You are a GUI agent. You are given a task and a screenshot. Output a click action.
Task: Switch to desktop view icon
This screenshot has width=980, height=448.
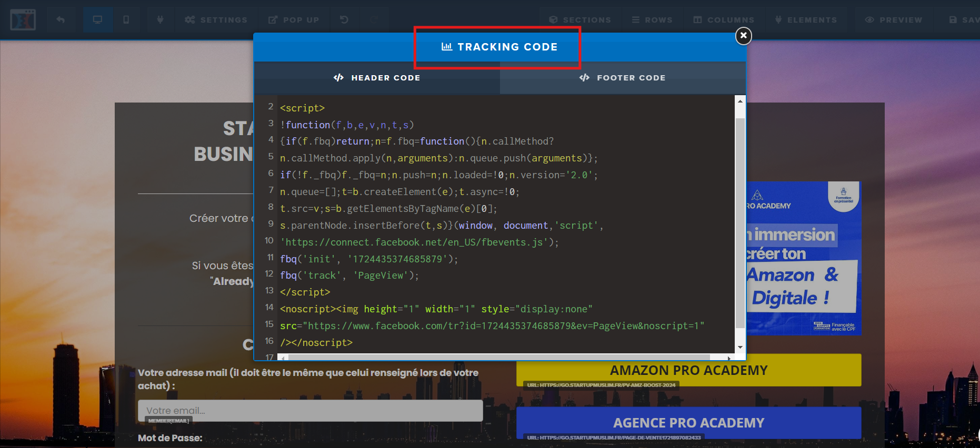pyautogui.click(x=97, y=19)
